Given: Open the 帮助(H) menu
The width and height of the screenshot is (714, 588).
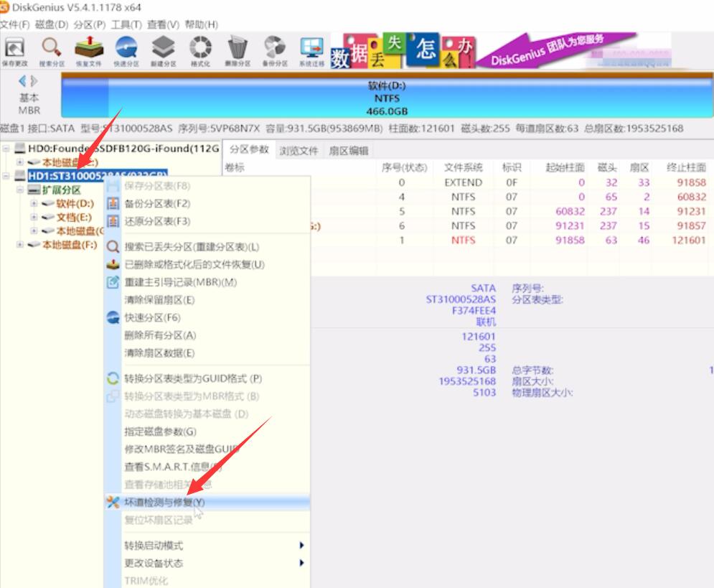Looking at the screenshot, I should tap(201, 24).
